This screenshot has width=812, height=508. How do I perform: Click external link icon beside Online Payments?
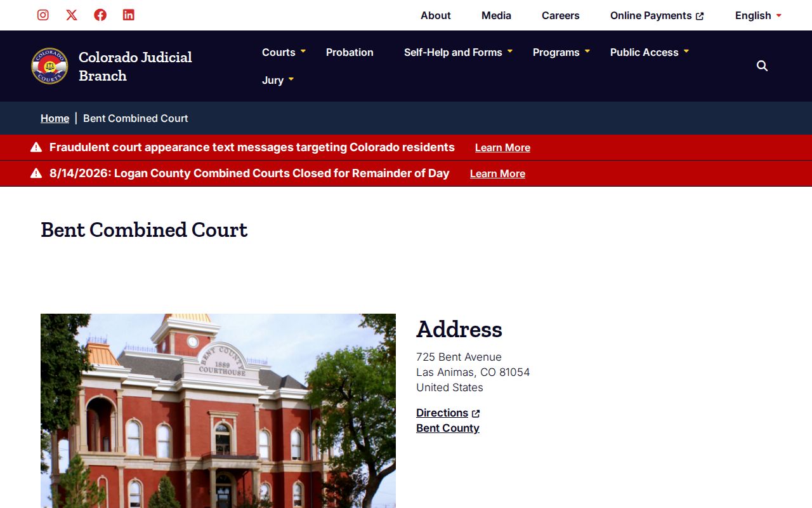[x=700, y=16]
